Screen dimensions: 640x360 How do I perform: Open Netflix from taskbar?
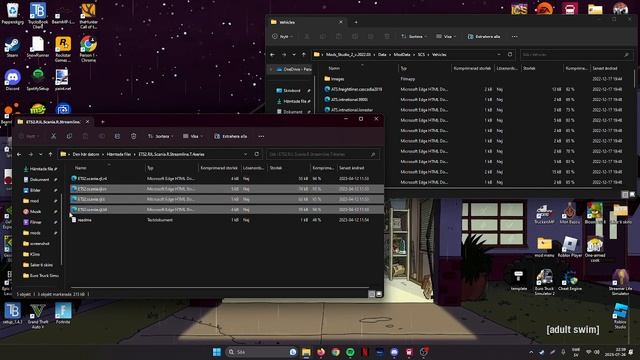[365, 352]
